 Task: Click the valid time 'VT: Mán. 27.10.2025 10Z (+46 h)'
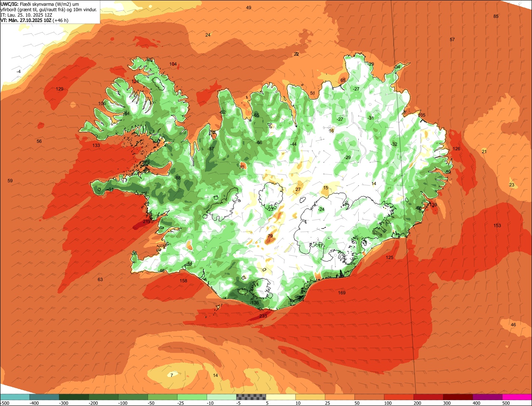(x=34, y=20)
